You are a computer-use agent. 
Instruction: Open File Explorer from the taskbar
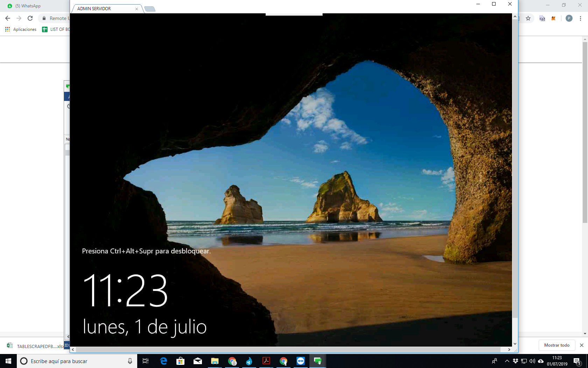(x=215, y=361)
